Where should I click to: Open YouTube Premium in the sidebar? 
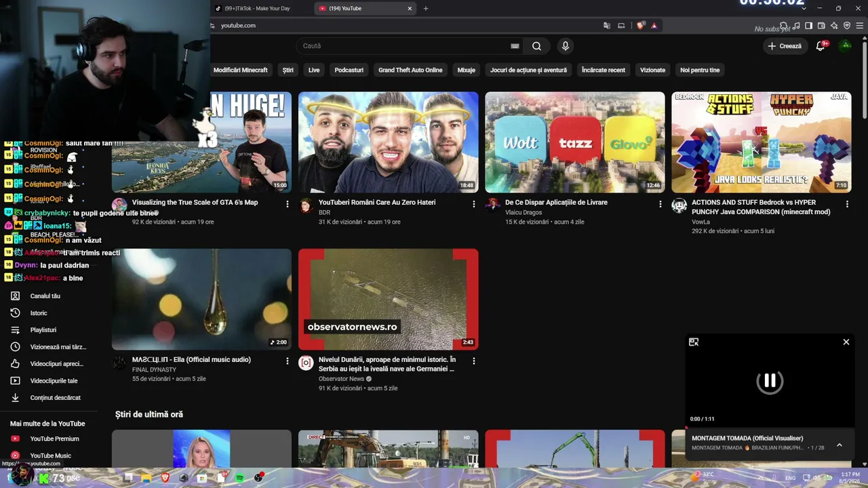pos(49,439)
